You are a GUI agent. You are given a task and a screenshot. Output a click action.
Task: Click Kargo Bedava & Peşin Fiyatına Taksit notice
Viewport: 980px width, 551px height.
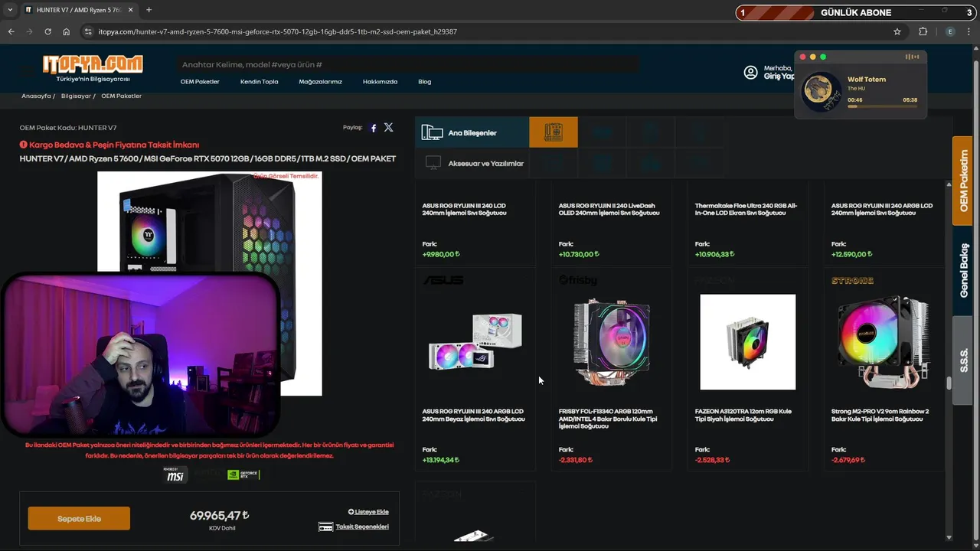(109, 145)
